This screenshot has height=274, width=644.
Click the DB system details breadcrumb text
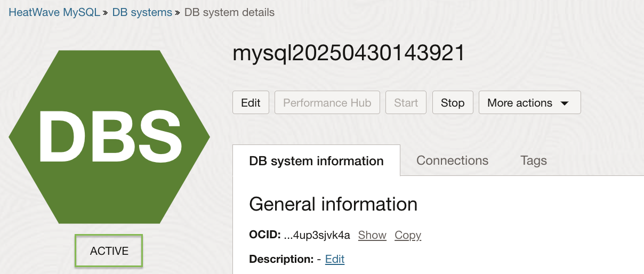[x=229, y=12]
